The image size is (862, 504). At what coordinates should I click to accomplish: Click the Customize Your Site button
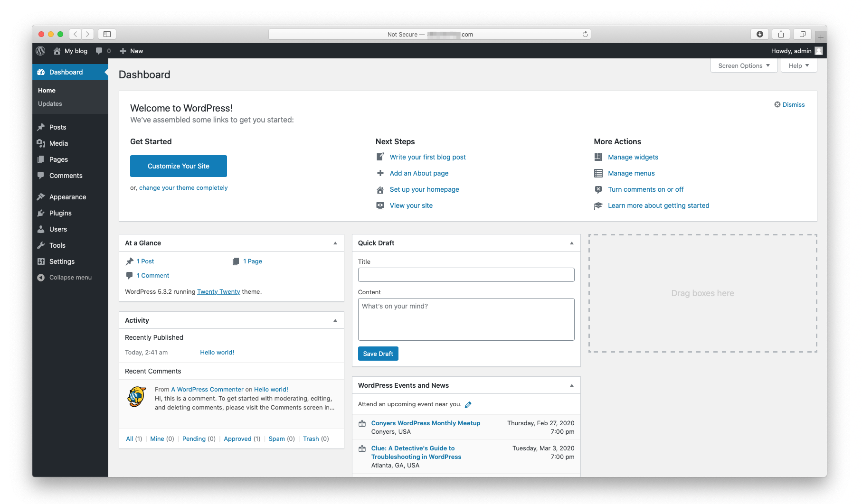[x=179, y=166]
